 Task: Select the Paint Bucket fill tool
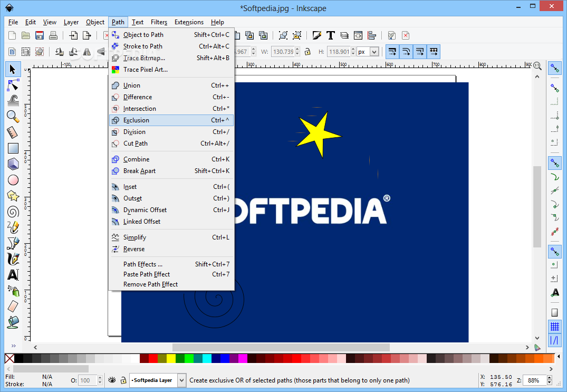pyautogui.click(x=13, y=322)
